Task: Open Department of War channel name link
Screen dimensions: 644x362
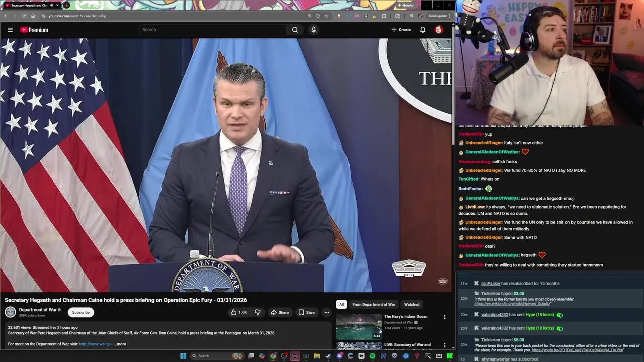Action: tap(38, 310)
